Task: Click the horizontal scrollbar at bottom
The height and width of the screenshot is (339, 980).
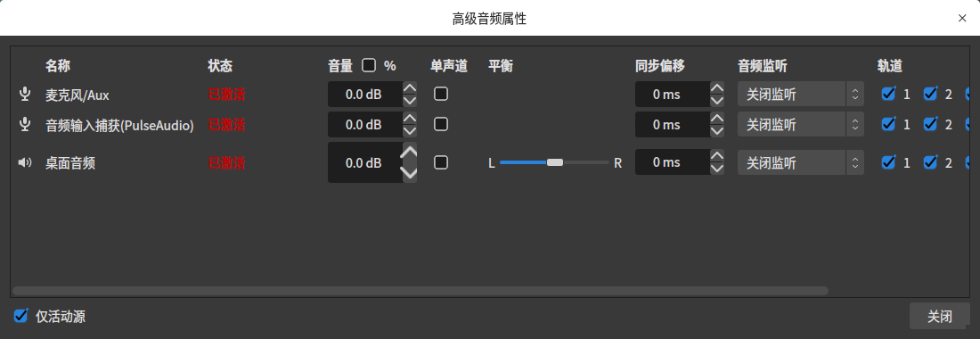Action: (421, 291)
